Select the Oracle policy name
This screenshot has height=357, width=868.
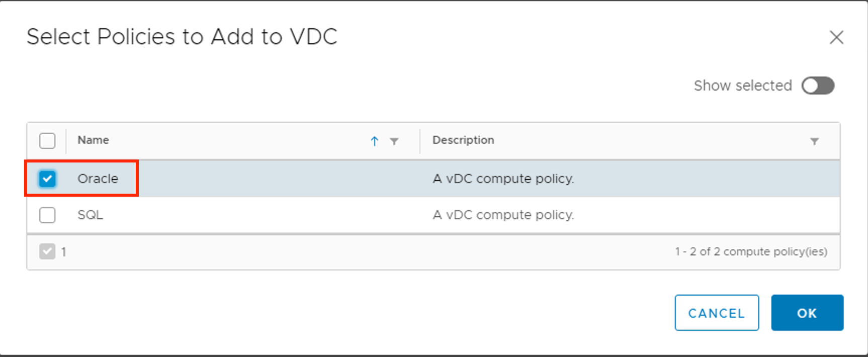point(98,178)
